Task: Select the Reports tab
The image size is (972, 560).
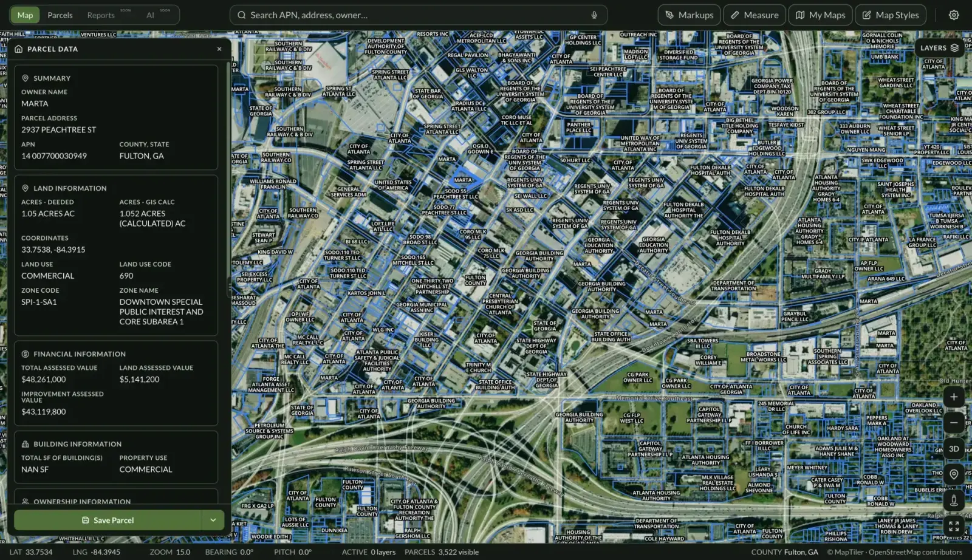Action: [101, 15]
